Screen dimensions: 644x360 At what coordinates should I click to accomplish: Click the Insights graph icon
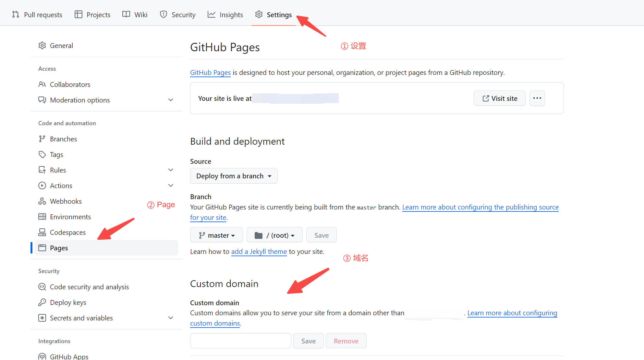tap(212, 14)
